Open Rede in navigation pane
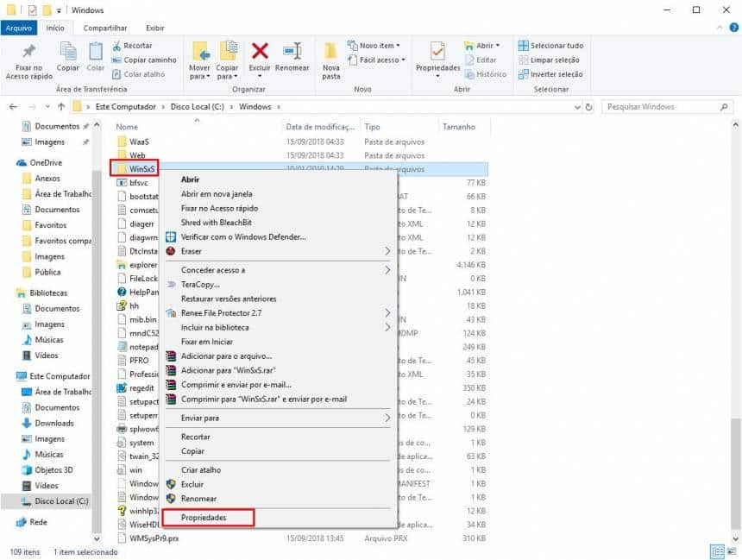Screen dimensions: 742x560 pyautogui.click(x=32, y=522)
